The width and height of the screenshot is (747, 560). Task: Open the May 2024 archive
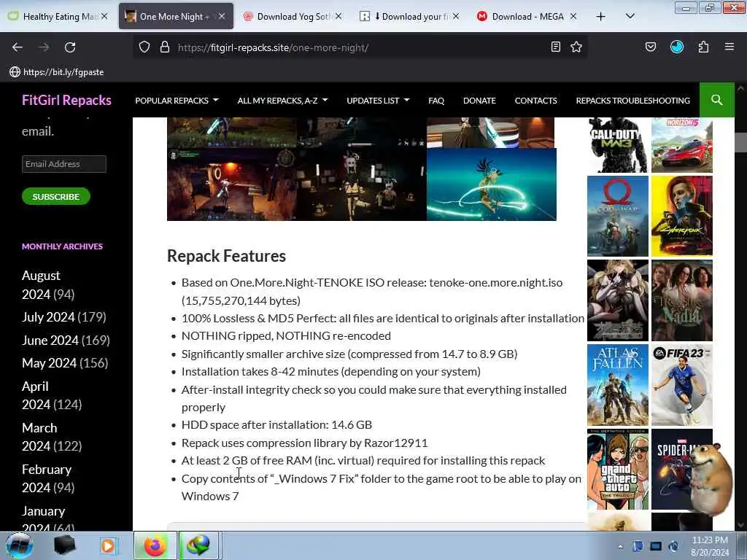(x=49, y=363)
